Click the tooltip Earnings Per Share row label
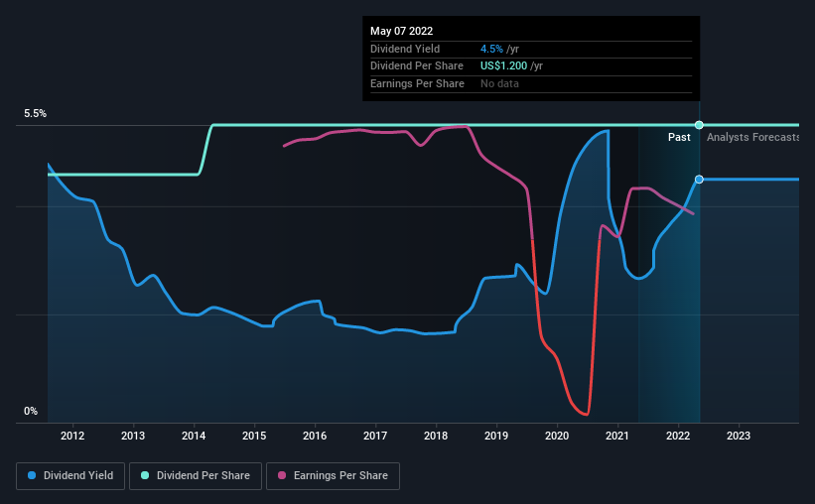 [x=417, y=83]
